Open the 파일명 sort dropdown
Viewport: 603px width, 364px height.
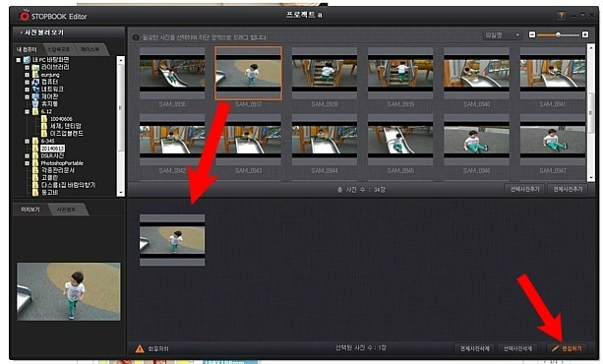(x=502, y=35)
